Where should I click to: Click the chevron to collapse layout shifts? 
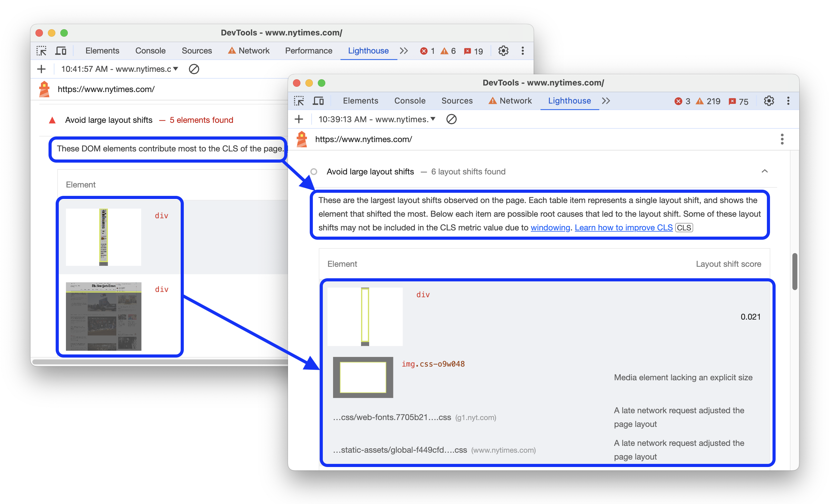[x=765, y=171]
